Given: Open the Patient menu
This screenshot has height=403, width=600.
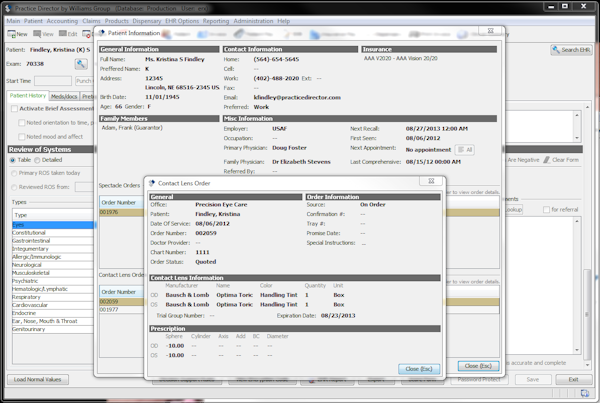Looking at the screenshot, I should click(33, 21).
